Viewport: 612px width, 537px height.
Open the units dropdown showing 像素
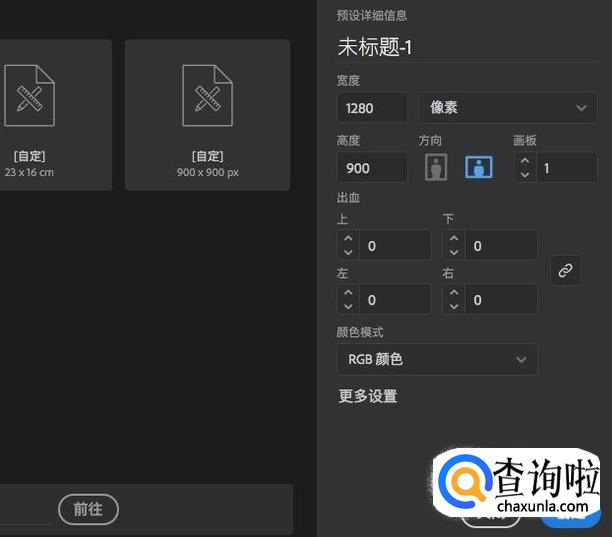click(x=507, y=107)
